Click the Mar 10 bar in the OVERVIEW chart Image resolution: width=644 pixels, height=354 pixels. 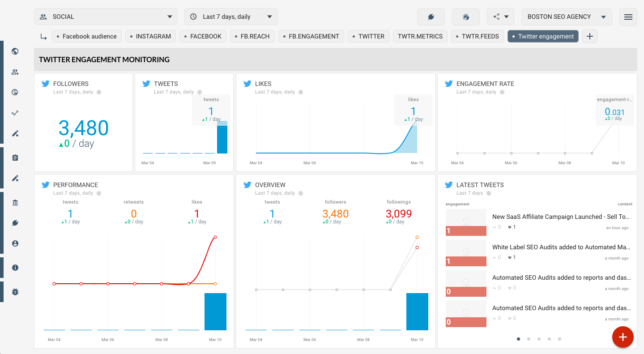[x=417, y=311]
